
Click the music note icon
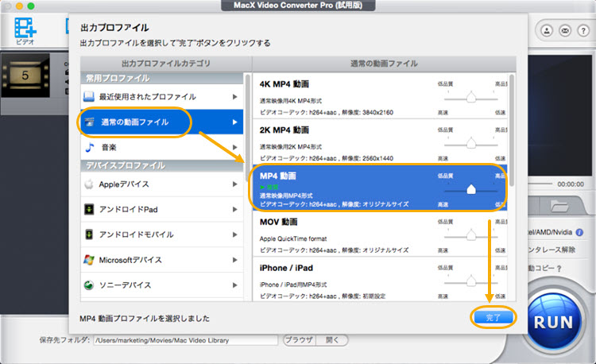90,147
